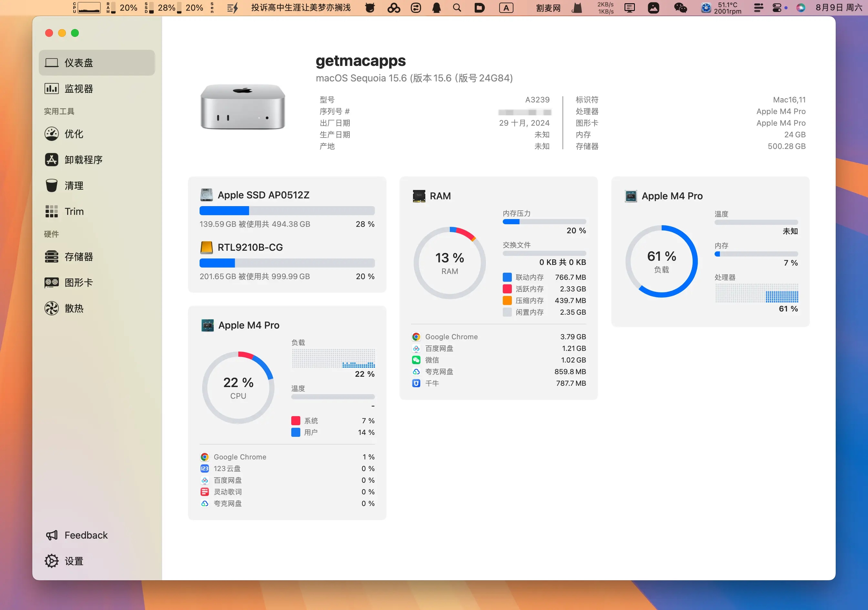The width and height of the screenshot is (868, 610).
Task: Click the blurred serial number value
Action: pyautogui.click(x=524, y=112)
